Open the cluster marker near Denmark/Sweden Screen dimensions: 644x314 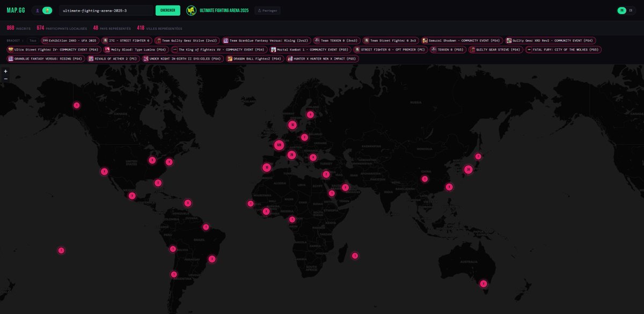click(292, 125)
